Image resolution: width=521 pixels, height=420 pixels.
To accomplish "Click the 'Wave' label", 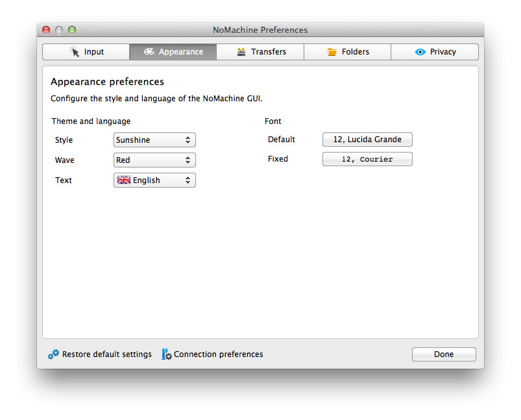I will tap(64, 160).
